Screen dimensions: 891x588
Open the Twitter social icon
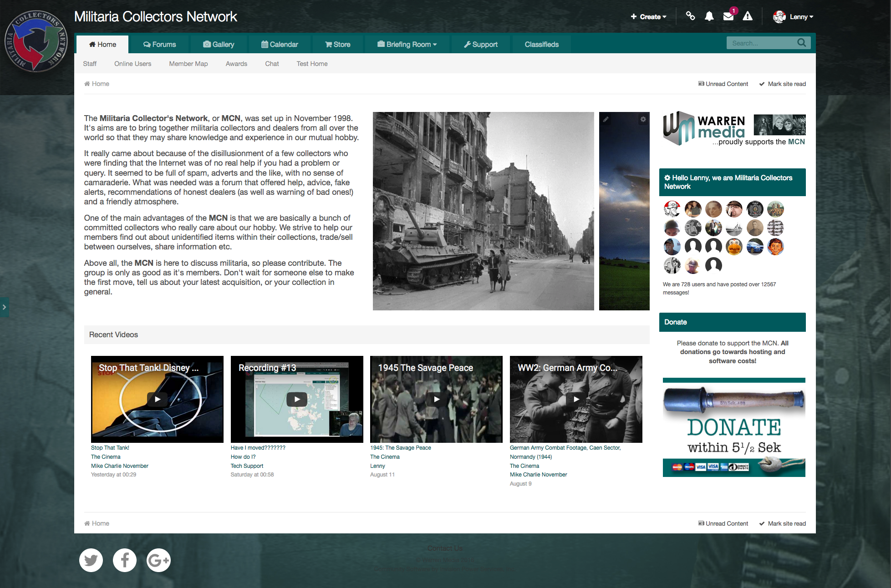click(x=91, y=560)
